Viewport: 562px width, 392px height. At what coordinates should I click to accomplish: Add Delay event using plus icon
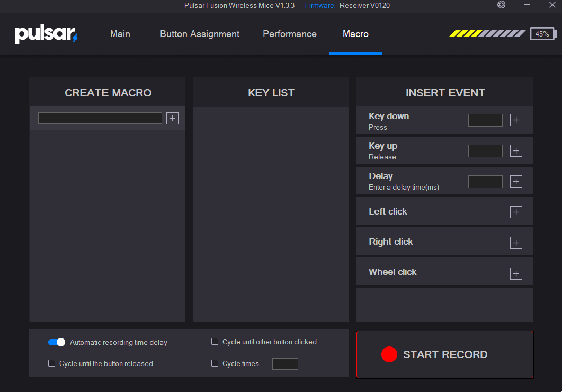(x=516, y=181)
